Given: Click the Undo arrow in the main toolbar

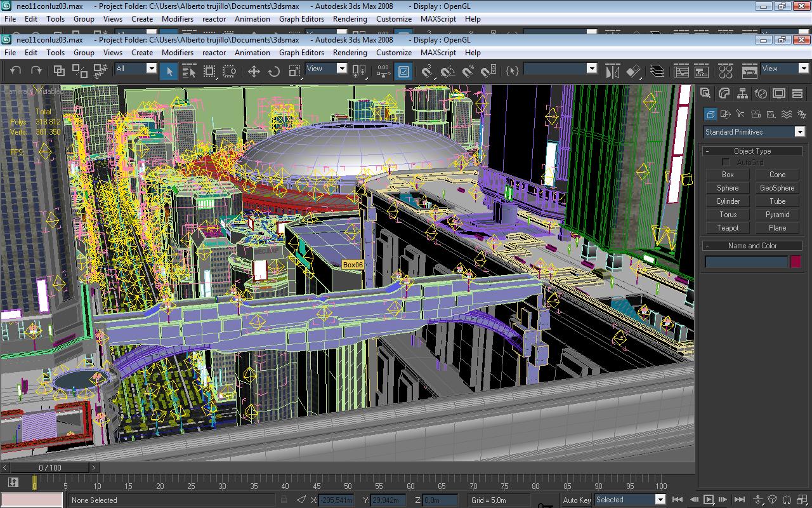Looking at the screenshot, I should (x=16, y=71).
